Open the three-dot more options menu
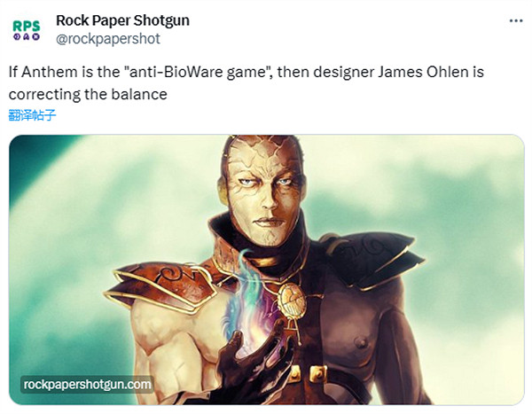The width and height of the screenshot is (532, 414). pos(516,21)
